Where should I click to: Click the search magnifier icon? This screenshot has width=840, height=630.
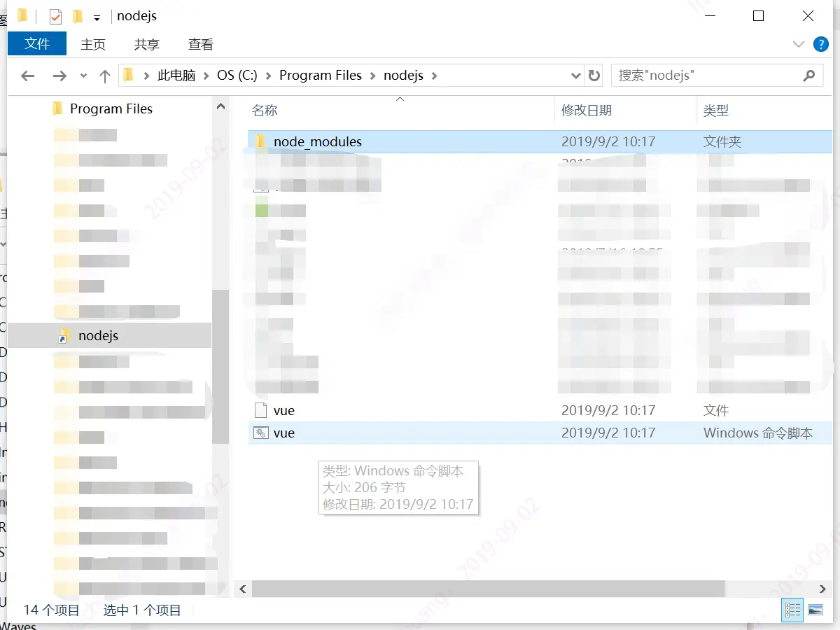[x=809, y=75]
